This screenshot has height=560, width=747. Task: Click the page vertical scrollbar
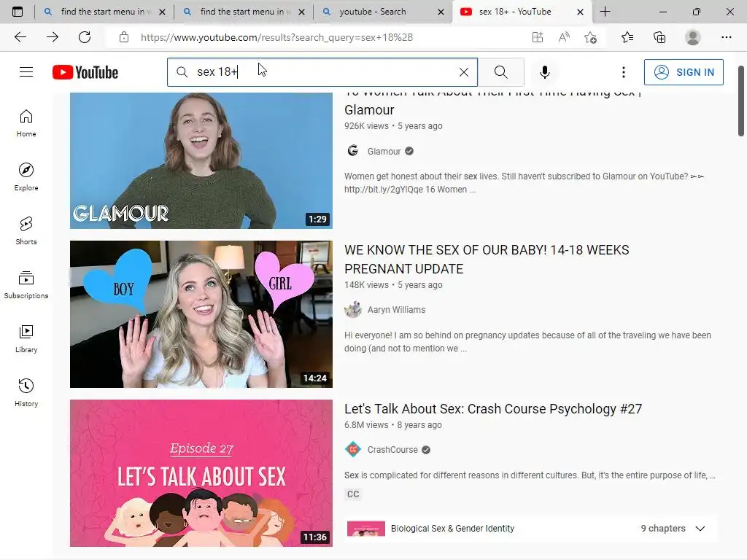point(741,101)
